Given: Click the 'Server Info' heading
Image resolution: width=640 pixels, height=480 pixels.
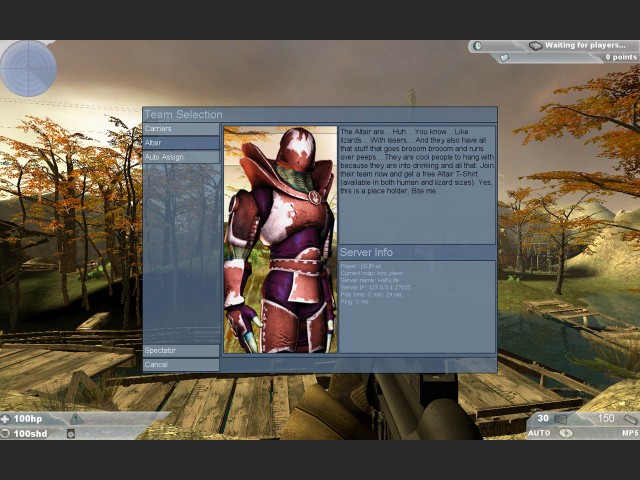Looking at the screenshot, I should tap(366, 253).
